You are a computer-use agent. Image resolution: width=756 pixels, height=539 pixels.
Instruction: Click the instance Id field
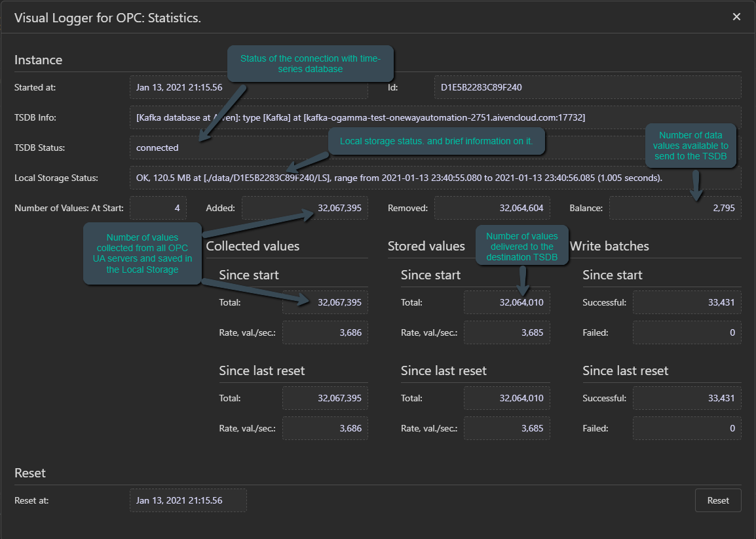(x=587, y=87)
